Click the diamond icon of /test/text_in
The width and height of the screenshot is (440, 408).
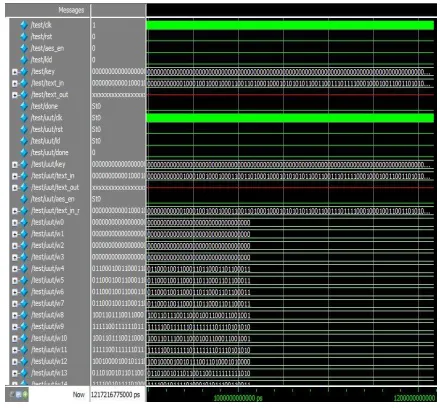pos(24,83)
